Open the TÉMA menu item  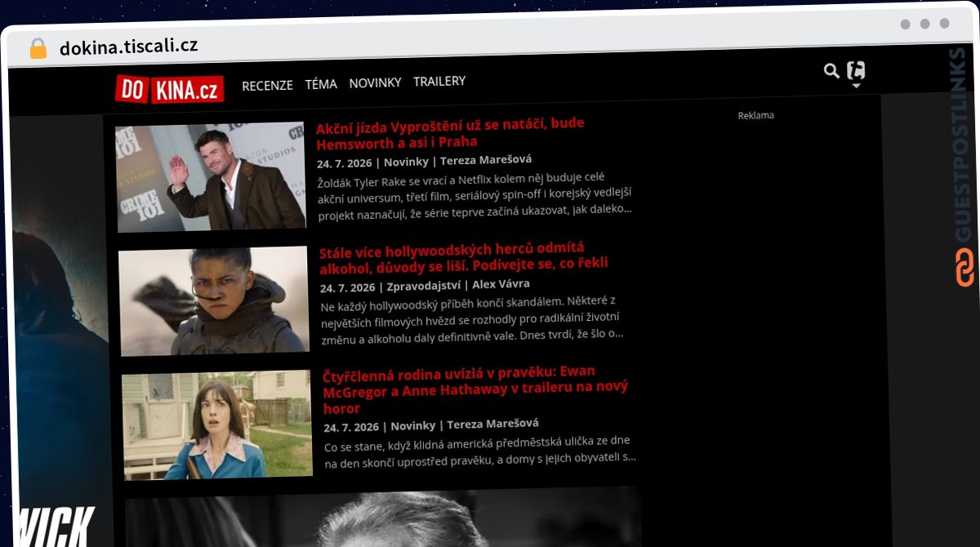pos(321,83)
